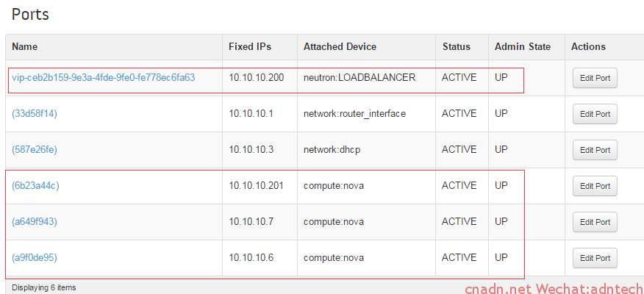Click the Attached Device column header

tap(340, 47)
